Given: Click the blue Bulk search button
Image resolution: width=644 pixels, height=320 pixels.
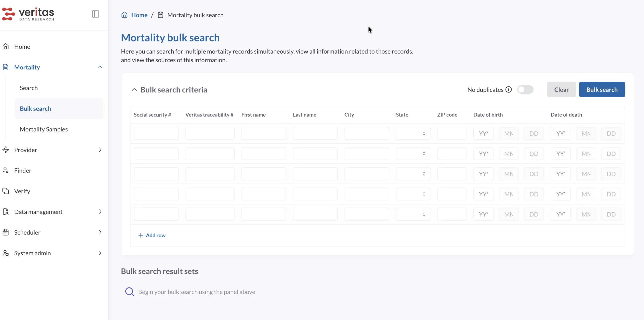Looking at the screenshot, I should point(602,89).
